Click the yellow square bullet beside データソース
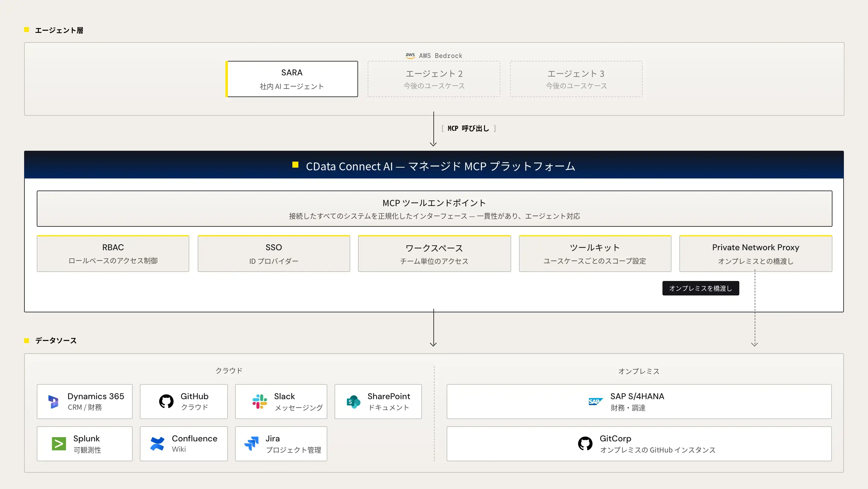 pyautogui.click(x=27, y=340)
